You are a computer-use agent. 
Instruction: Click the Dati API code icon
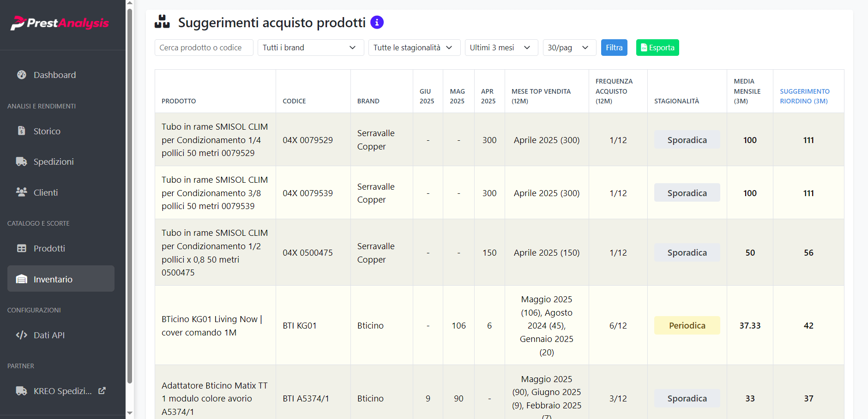pyautogui.click(x=22, y=335)
